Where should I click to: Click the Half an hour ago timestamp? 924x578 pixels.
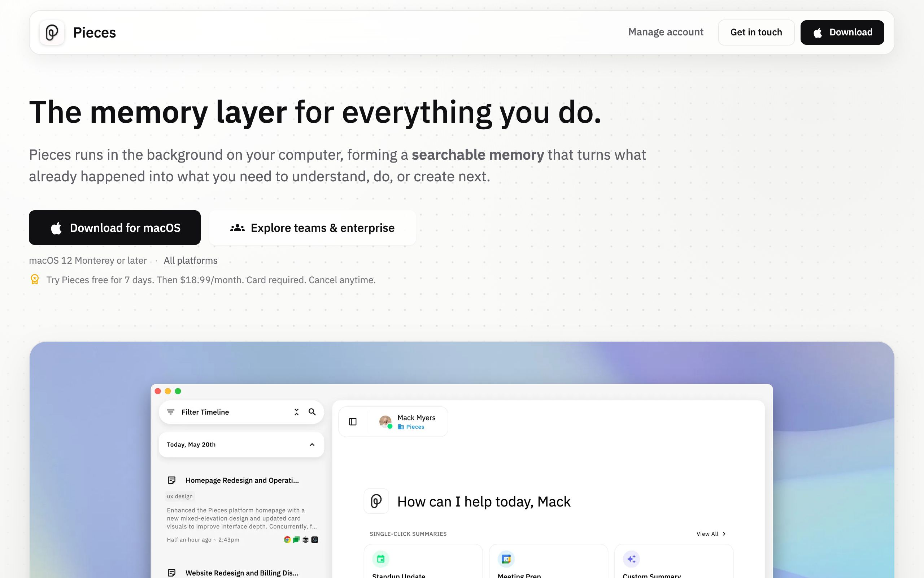203,539
